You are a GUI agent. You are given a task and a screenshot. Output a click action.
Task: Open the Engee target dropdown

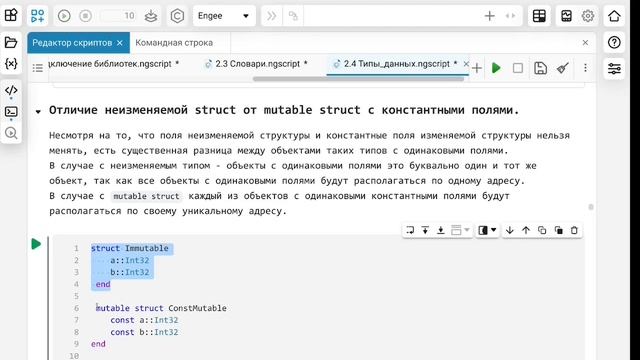(x=224, y=16)
